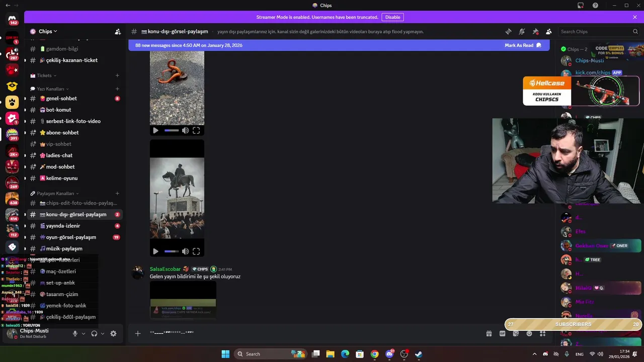Image resolution: width=644 pixels, height=362 pixels.
Task: Show hidden system tray icons
Action: [534, 354]
